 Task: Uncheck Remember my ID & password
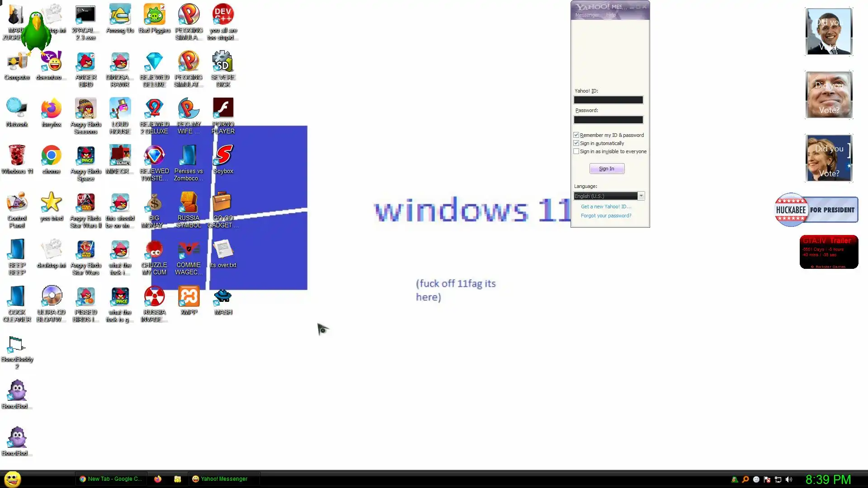[x=576, y=135]
